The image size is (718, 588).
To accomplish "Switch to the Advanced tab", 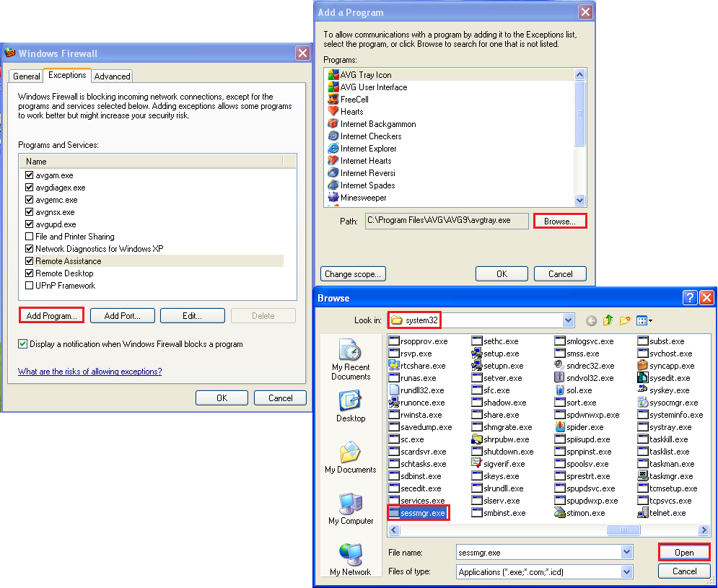I will [x=112, y=76].
